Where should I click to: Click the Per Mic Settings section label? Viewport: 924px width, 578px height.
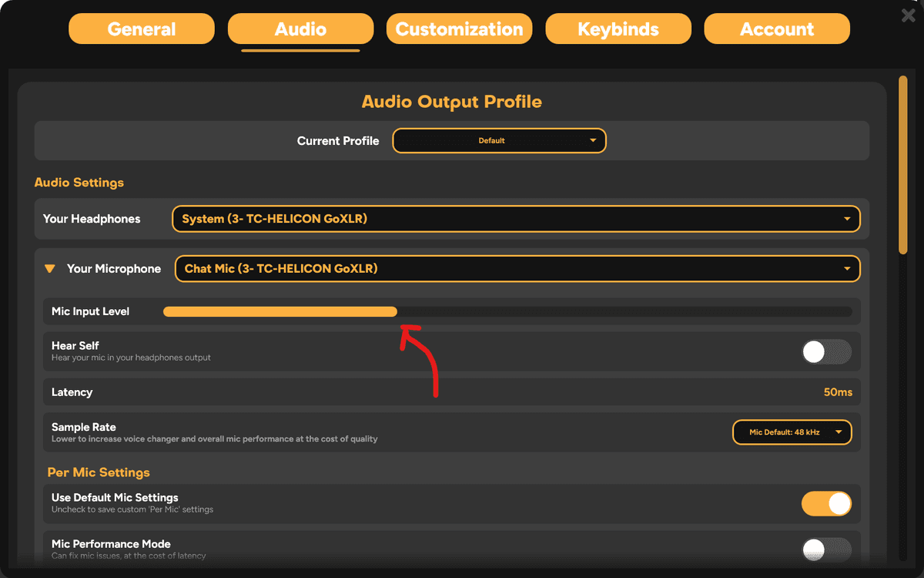coord(99,472)
